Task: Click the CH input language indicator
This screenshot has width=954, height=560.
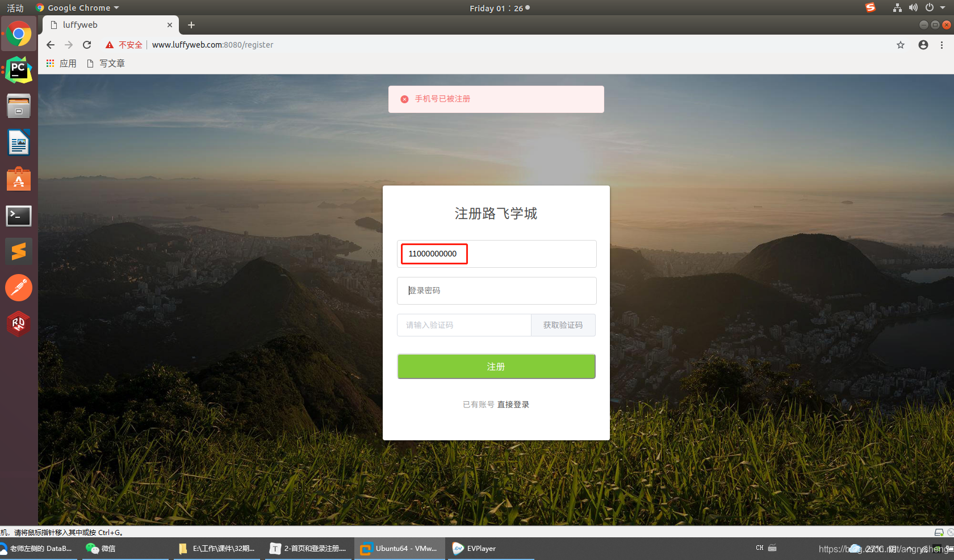Action: (x=760, y=548)
